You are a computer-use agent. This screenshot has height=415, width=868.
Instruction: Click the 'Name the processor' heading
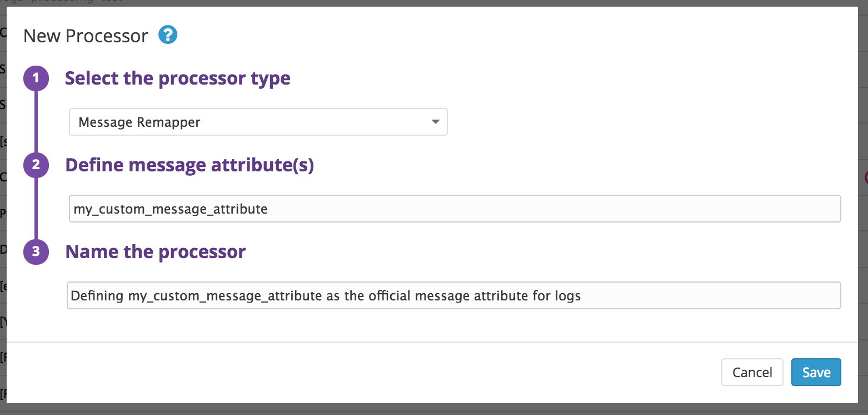coord(156,252)
